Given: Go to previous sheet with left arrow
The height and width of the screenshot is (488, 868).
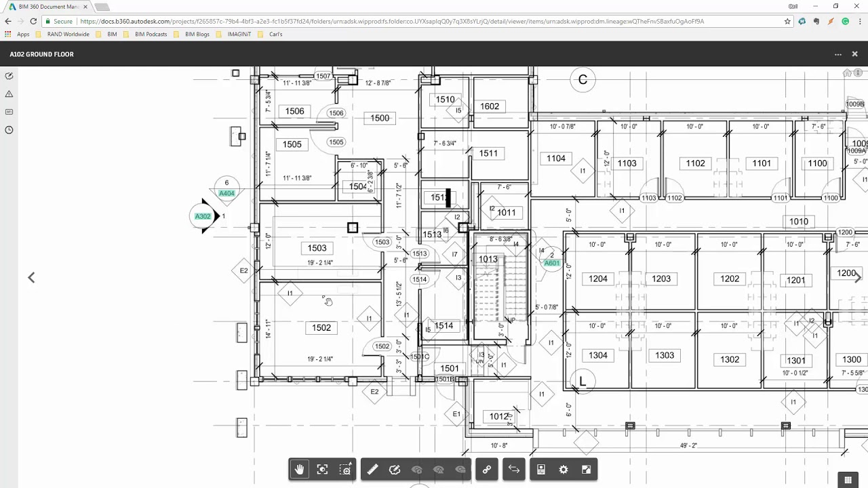Looking at the screenshot, I should point(31,277).
